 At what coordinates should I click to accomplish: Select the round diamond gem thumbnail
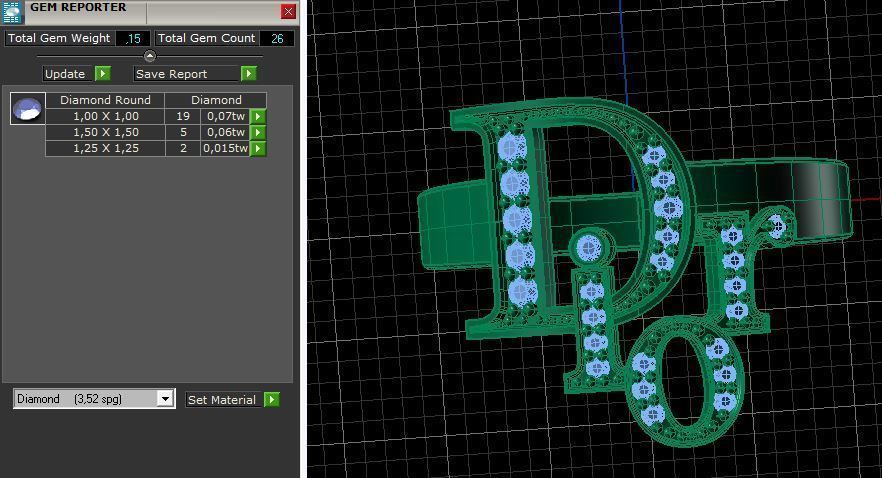click(28, 108)
